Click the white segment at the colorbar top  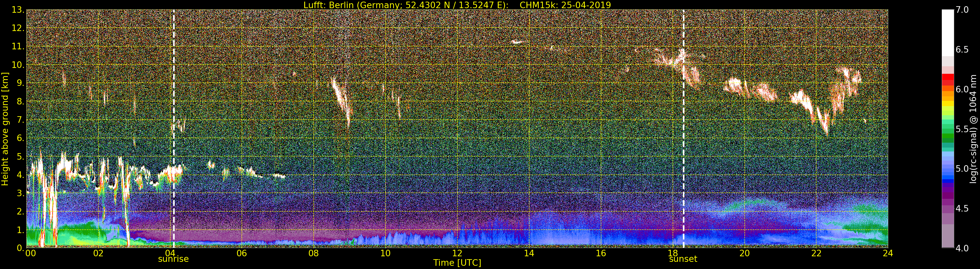(948, 33)
